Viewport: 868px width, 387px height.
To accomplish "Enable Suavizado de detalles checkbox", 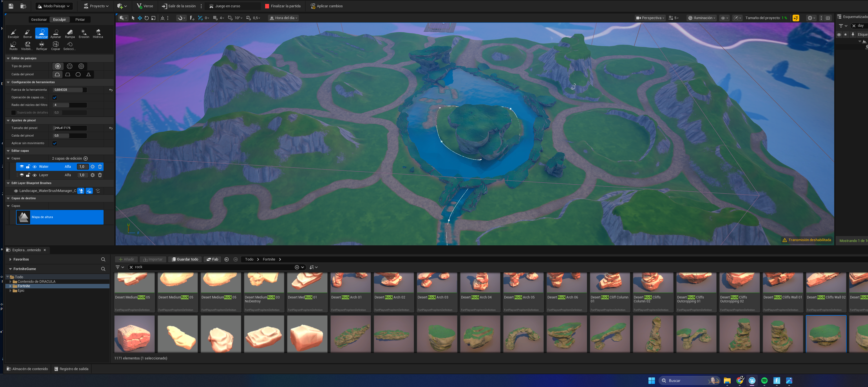I will 14,113.
